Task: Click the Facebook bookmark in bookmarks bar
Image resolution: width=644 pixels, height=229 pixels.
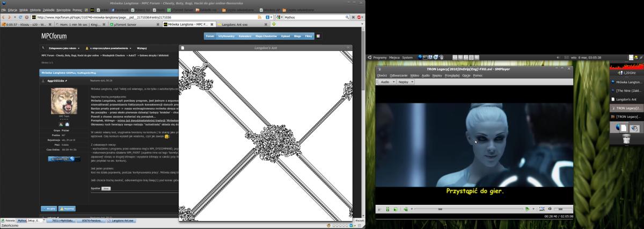Action: [x=120, y=10]
